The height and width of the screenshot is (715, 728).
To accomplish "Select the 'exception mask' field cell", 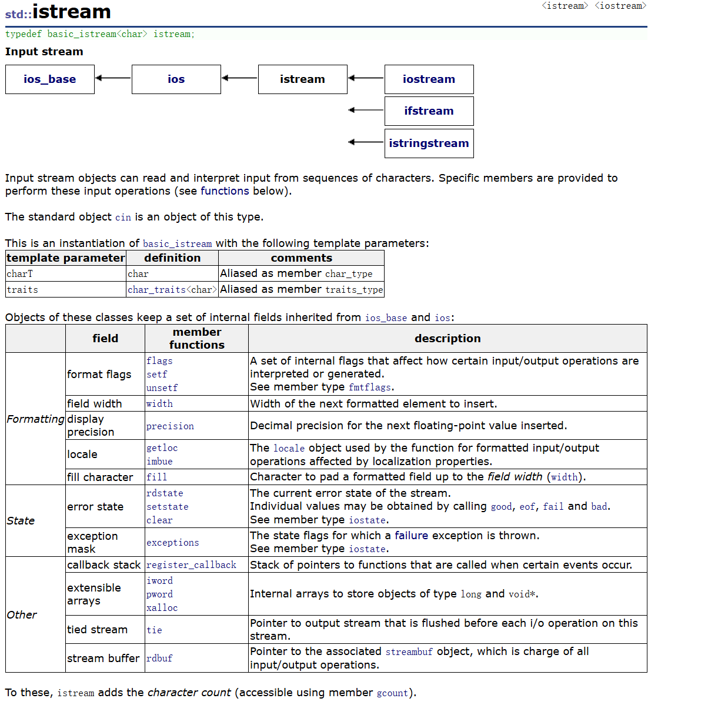I will (x=105, y=543).
